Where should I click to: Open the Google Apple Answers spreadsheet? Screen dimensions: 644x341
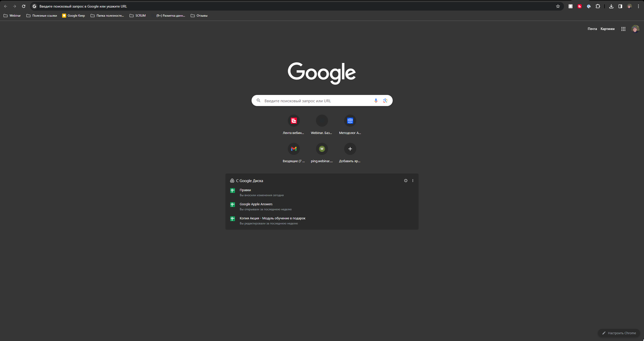[256, 204]
